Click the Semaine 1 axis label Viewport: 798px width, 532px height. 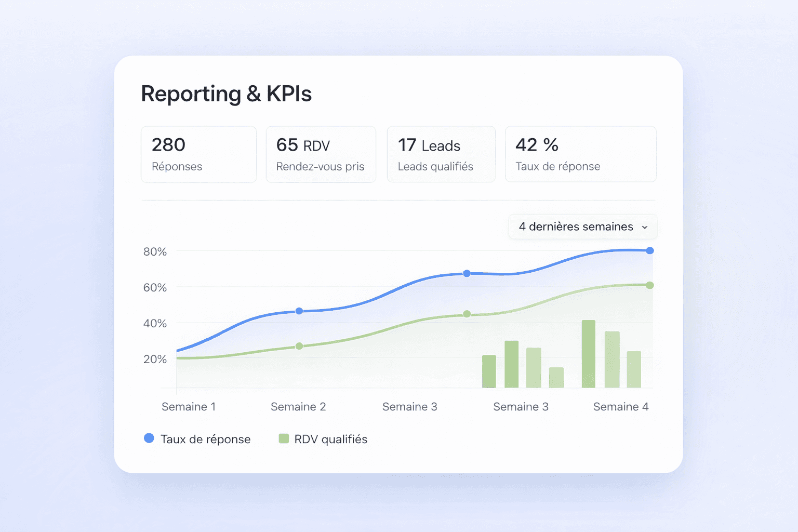pyautogui.click(x=189, y=407)
